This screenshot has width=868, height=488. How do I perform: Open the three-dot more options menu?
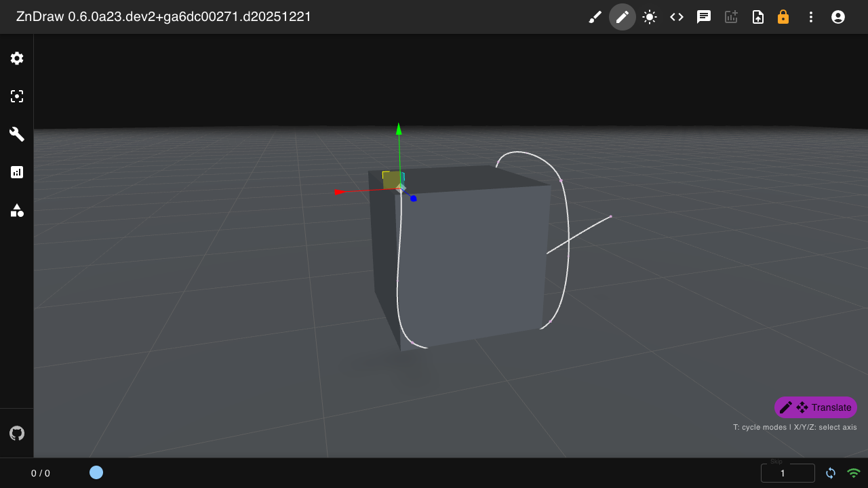(x=811, y=17)
